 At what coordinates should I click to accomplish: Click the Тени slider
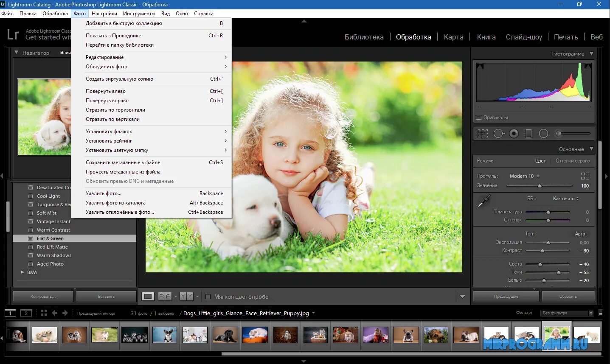[x=548, y=272]
